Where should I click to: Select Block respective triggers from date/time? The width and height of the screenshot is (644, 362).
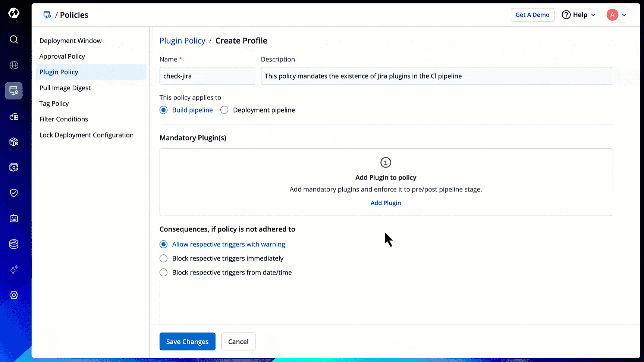pyautogui.click(x=164, y=273)
